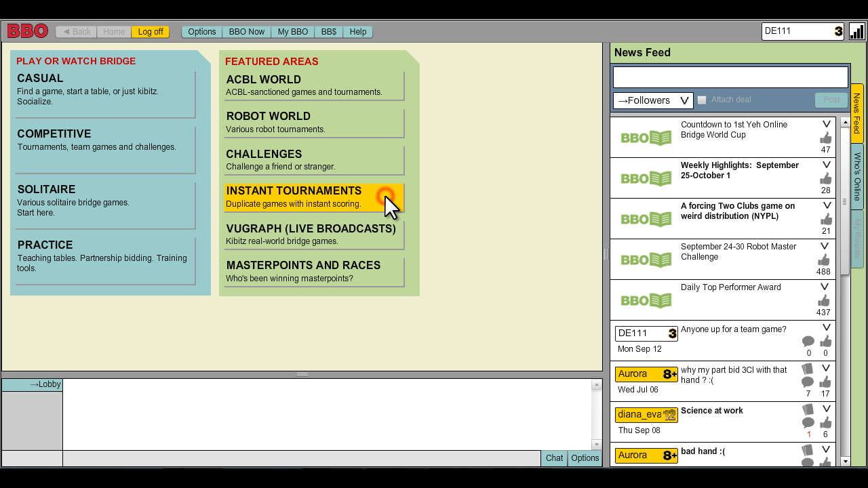Click the chat area scroll up arrow
868x488 pixels.
(x=597, y=384)
